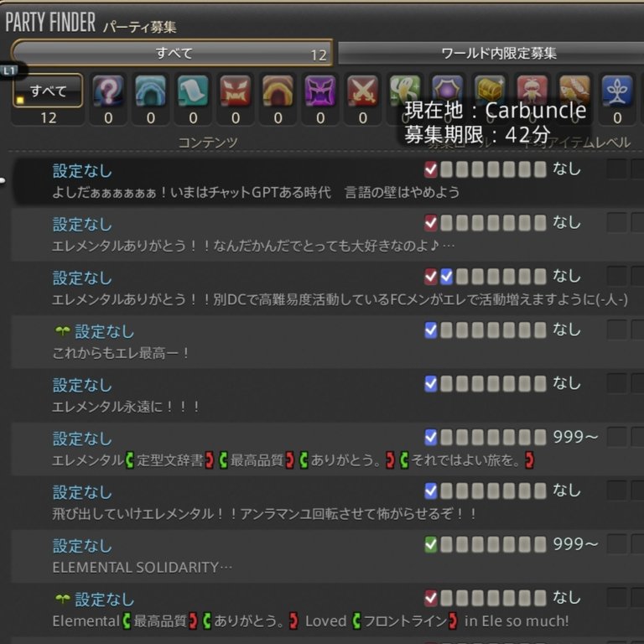The image size is (644, 644).
Task: Filter by the purple FATE category icon
Action: [448, 88]
